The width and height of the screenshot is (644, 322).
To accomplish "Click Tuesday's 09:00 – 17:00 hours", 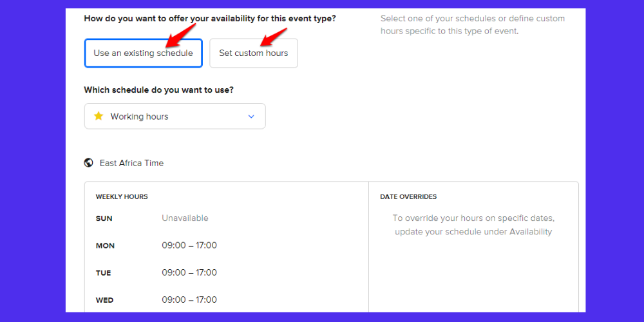I will [x=189, y=272].
